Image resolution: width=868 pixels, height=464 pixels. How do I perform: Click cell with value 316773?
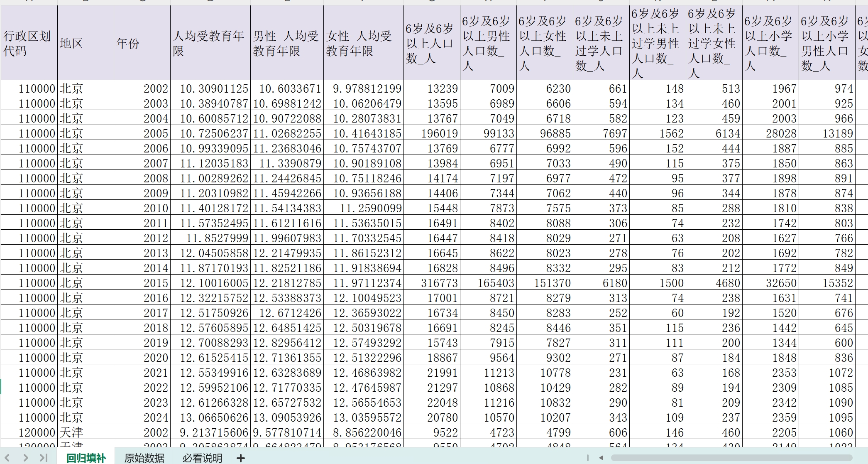pos(432,283)
